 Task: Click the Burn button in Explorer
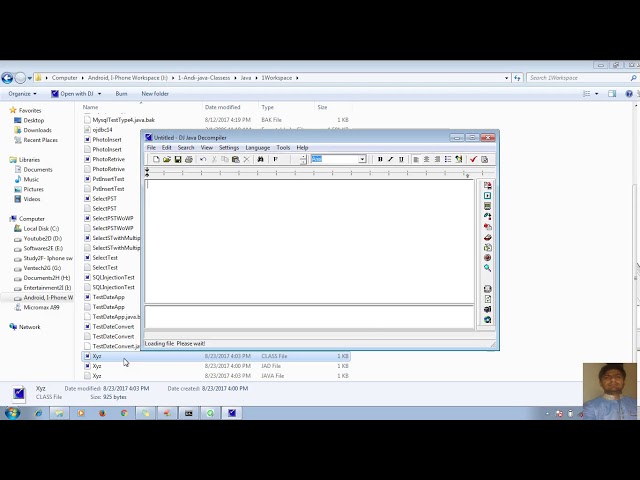pos(121,94)
